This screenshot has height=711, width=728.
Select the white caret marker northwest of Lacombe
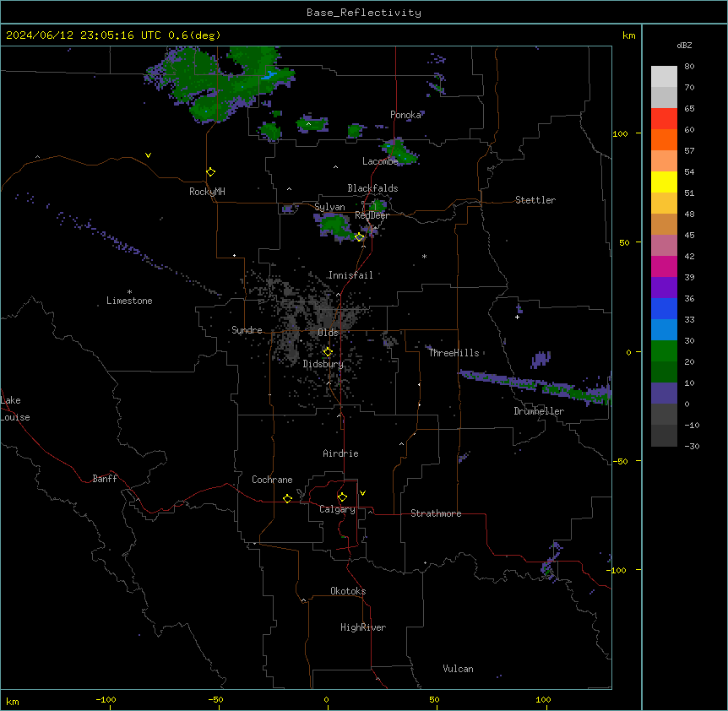click(x=335, y=166)
